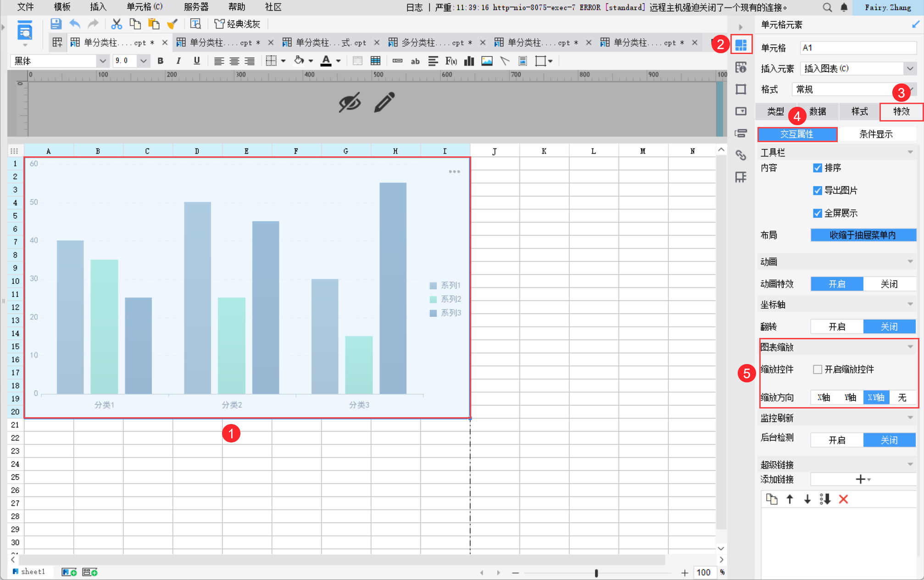
Task: Open the hyperlink panel in sidebar
Action: (740, 155)
